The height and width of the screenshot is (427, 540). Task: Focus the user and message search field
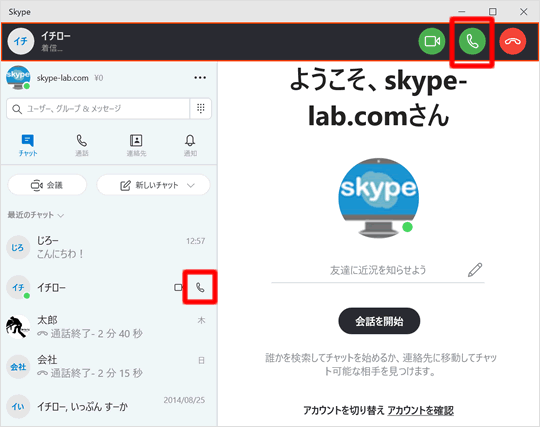tap(98, 109)
